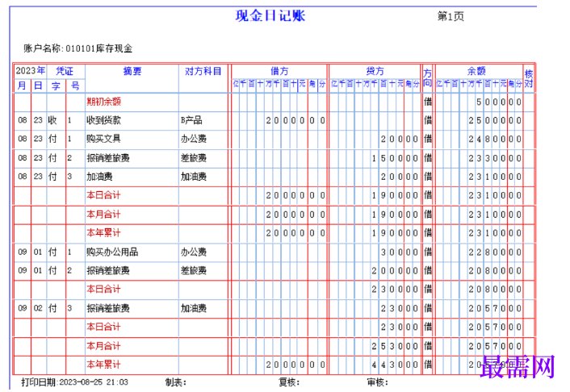Select the 购买办公用品 summary cell
Viewport: 570px width, 392px height.
click(x=112, y=252)
